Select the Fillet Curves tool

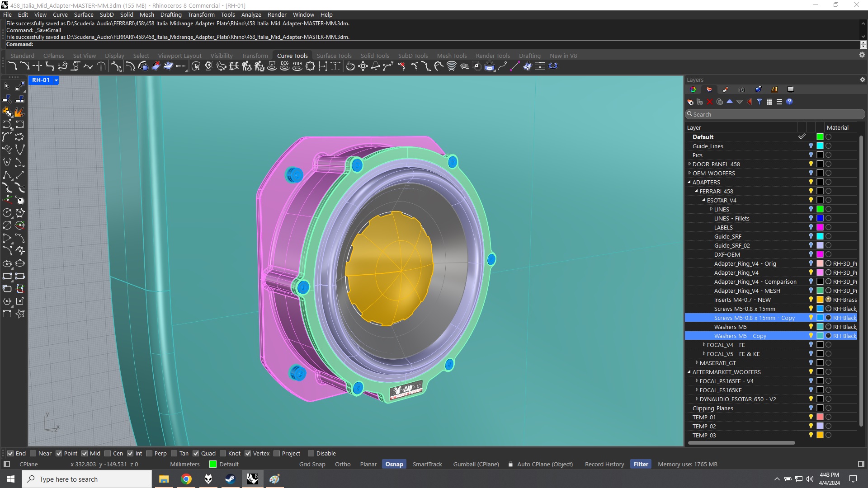point(12,66)
